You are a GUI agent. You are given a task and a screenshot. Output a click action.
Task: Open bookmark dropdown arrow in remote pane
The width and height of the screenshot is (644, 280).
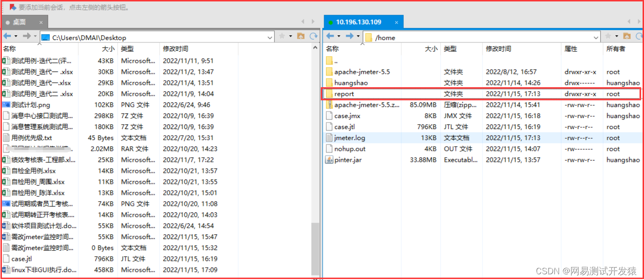(616, 37)
